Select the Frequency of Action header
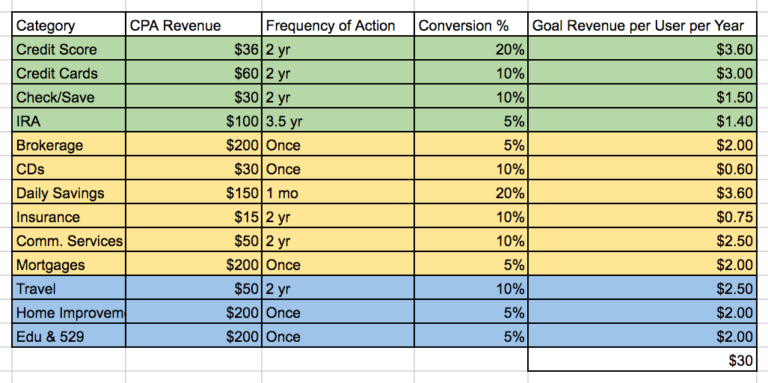 click(338, 25)
